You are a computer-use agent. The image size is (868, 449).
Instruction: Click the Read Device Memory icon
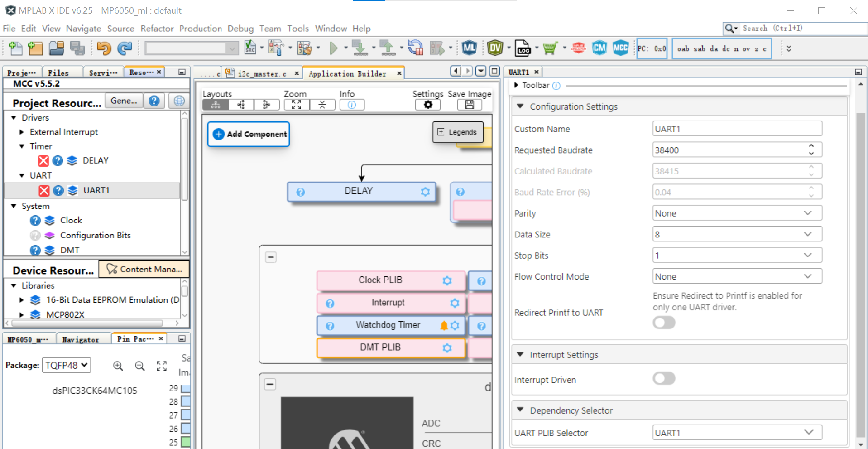tap(388, 48)
